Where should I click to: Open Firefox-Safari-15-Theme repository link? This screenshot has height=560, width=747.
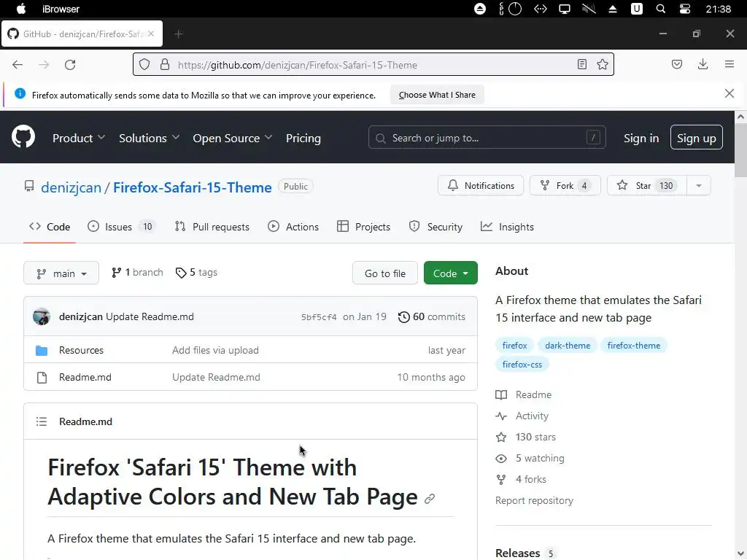coord(193,187)
